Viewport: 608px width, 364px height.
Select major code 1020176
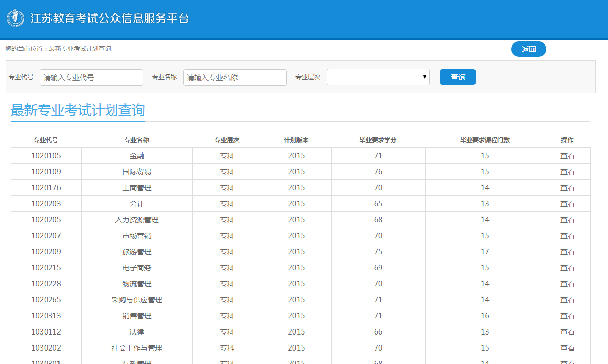(46, 188)
